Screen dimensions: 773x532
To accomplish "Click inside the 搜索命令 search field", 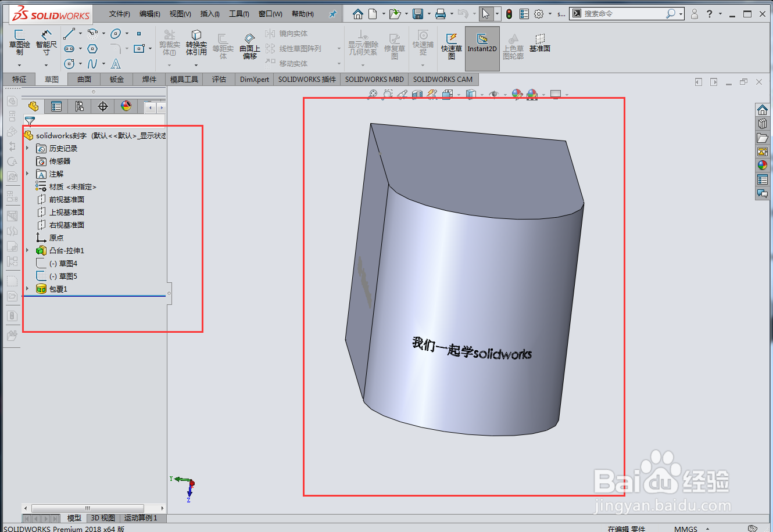I will pos(623,13).
